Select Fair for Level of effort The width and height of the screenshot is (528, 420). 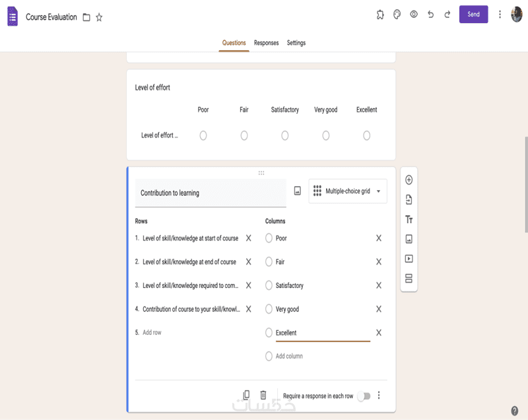click(x=244, y=135)
